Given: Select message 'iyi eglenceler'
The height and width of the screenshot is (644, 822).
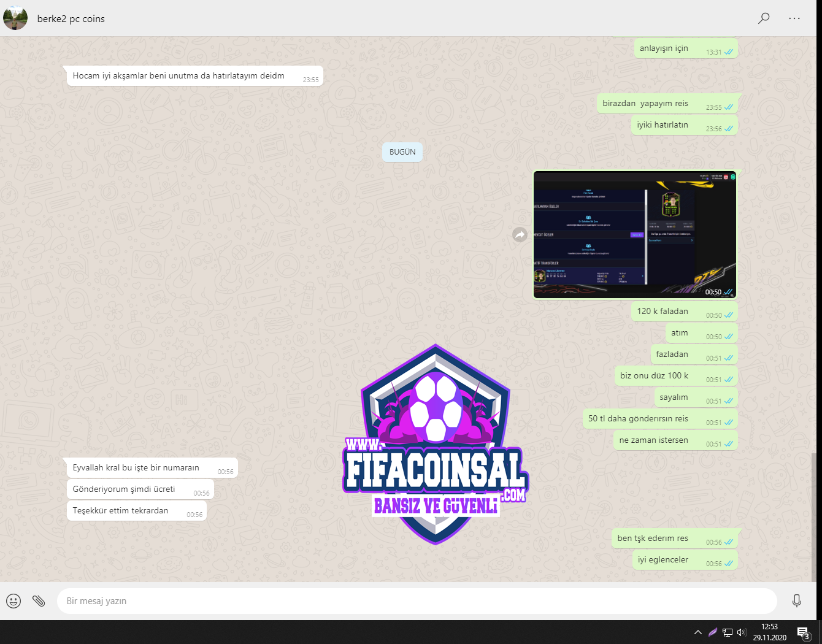Looking at the screenshot, I should point(685,560).
